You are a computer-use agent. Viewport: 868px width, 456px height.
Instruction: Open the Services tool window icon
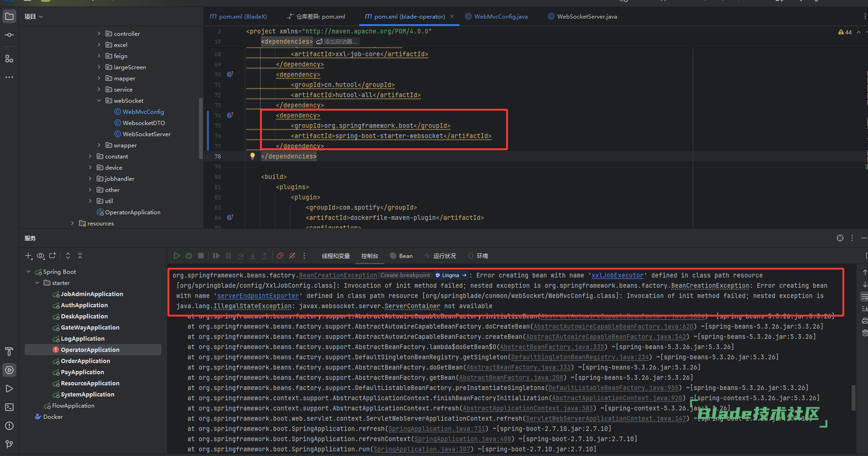coord(9,370)
